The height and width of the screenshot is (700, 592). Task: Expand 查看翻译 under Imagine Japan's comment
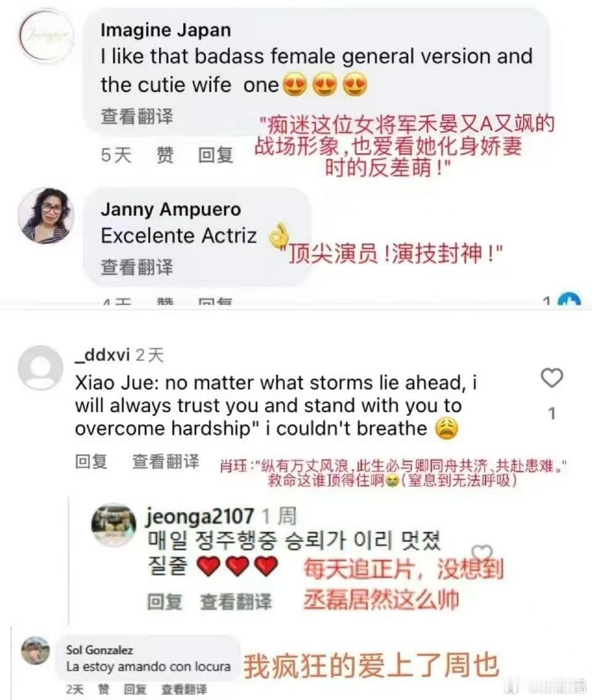(x=137, y=116)
